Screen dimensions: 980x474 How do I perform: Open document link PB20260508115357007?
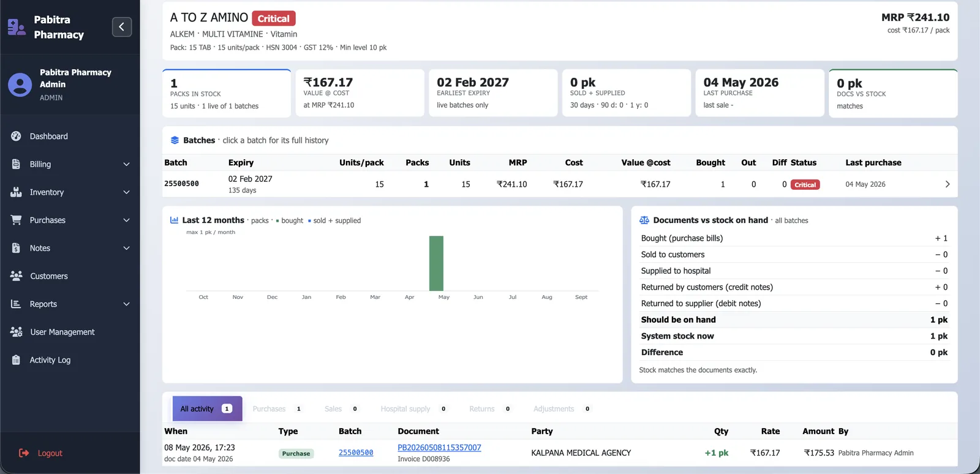tap(439, 448)
